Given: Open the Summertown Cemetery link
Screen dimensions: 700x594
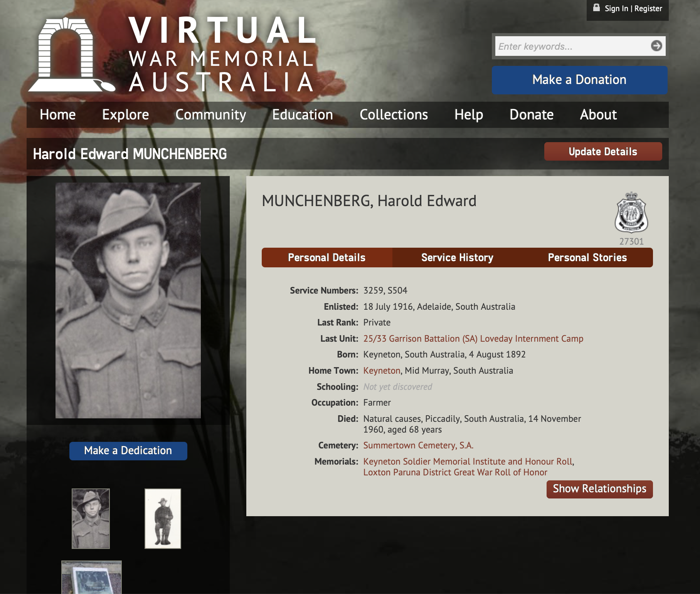Looking at the screenshot, I should point(418,445).
